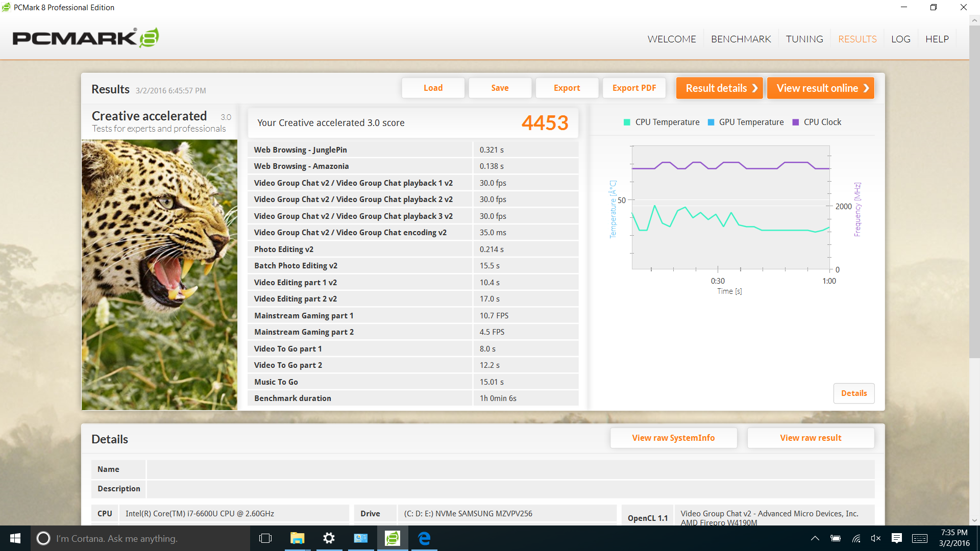Click the Task View icon
This screenshot has width=980, height=551.
point(265,538)
